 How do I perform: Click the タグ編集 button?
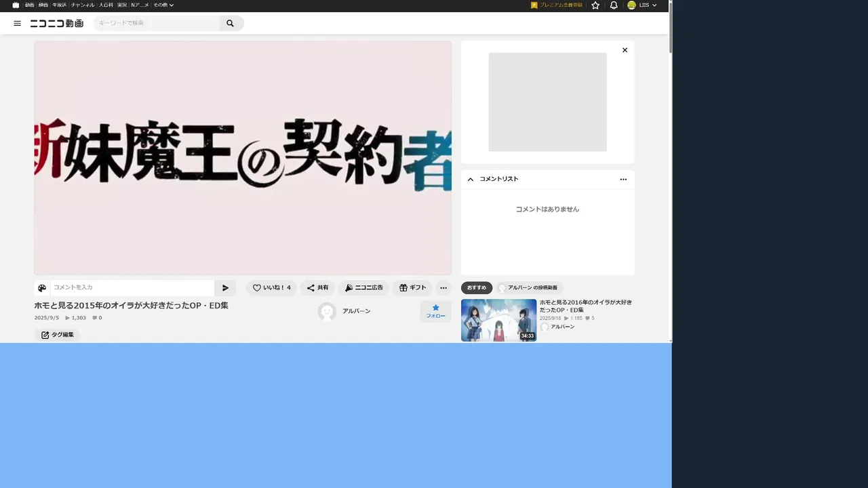[x=57, y=335]
